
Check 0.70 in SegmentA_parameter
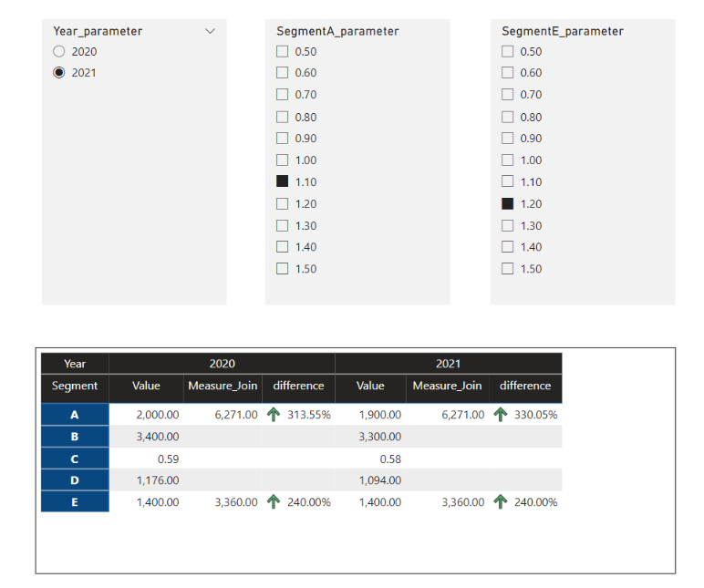283,94
